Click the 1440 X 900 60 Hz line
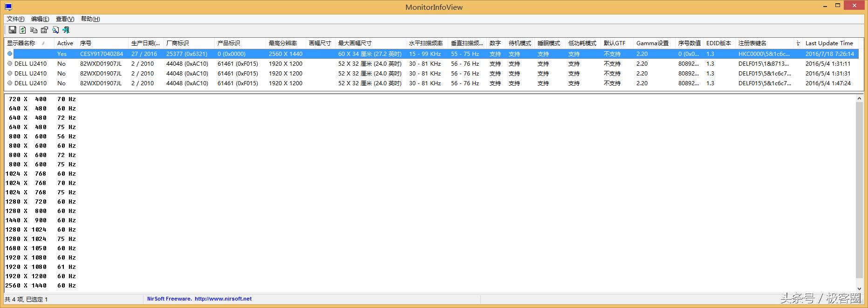 pos(41,220)
